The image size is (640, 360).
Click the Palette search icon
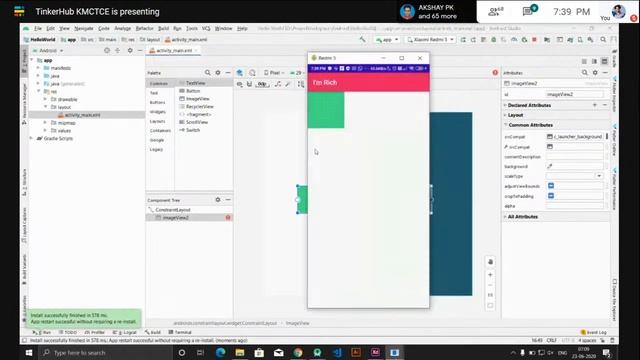[x=207, y=73]
